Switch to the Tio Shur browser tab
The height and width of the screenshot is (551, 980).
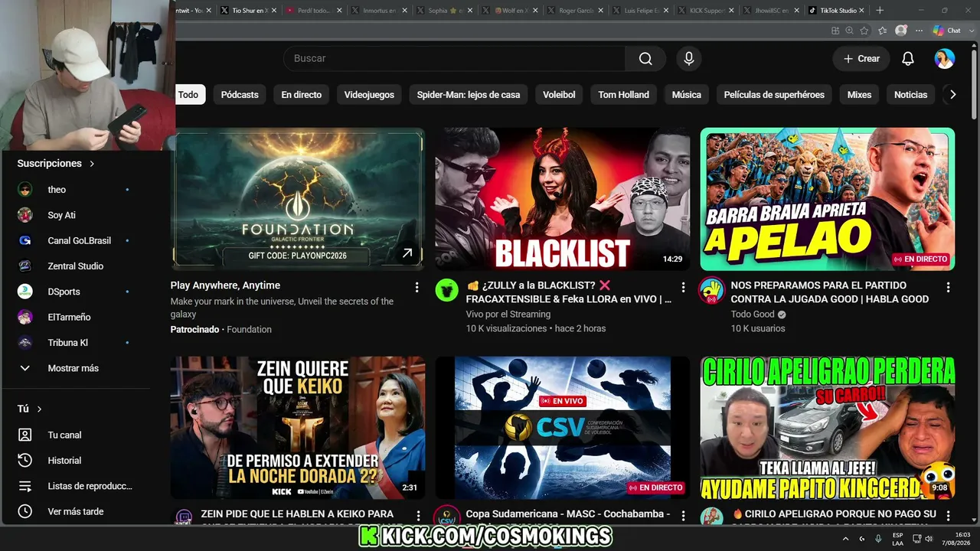tap(247, 11)
